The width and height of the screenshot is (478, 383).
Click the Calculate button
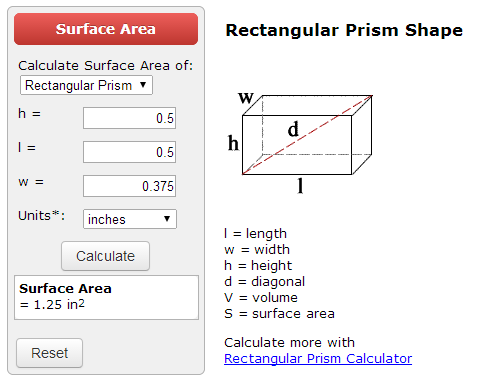105,256
